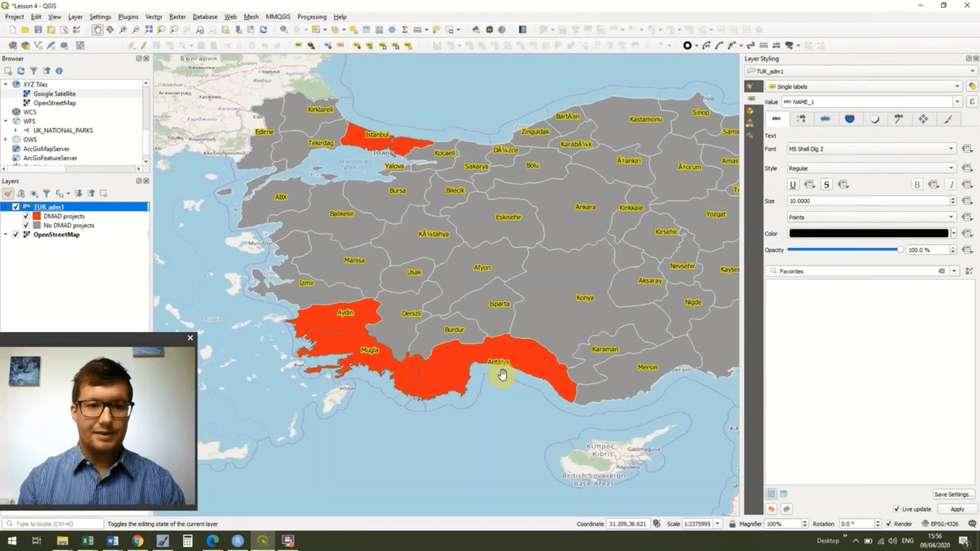This screenshot has height=551, width=980.
Task: Open the Processing menu
Action: (312, 17)
